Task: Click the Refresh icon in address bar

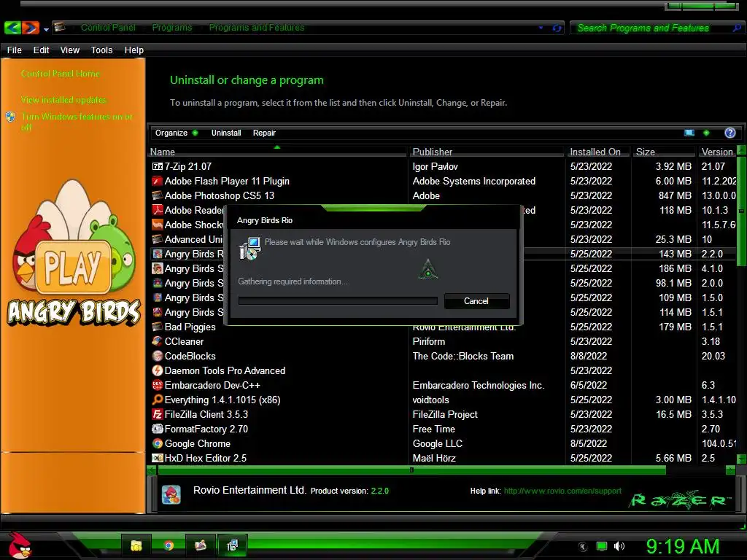Action: (x=557, y=28)
